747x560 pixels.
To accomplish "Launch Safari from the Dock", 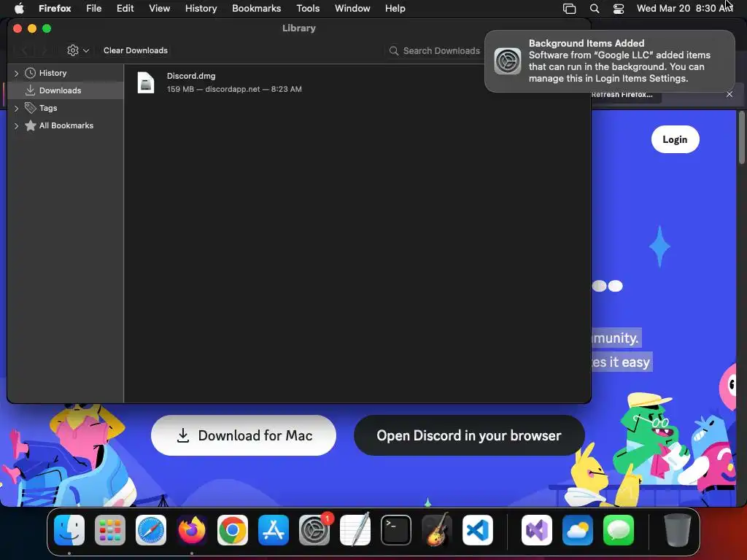I will (151, 530).
